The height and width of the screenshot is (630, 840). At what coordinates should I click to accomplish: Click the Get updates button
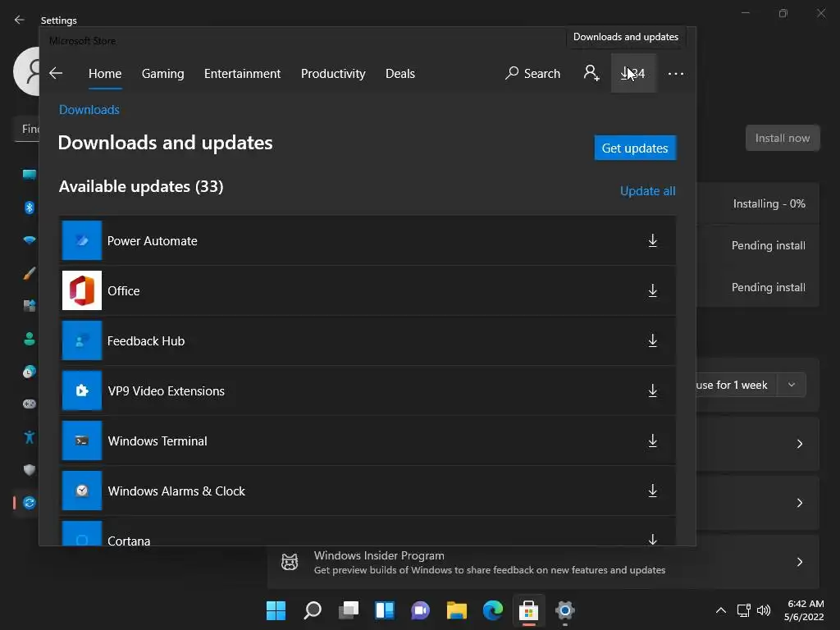click(635, 148)
